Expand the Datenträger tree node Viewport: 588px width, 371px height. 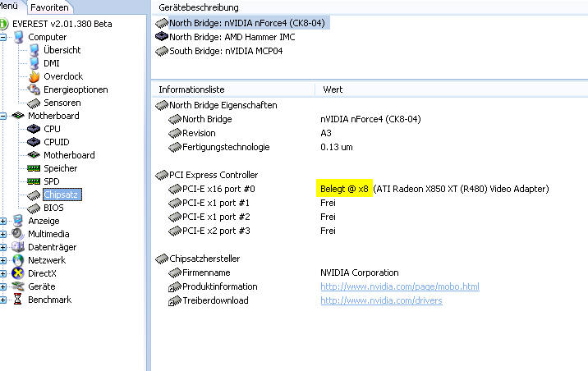[x=3, y=247]
